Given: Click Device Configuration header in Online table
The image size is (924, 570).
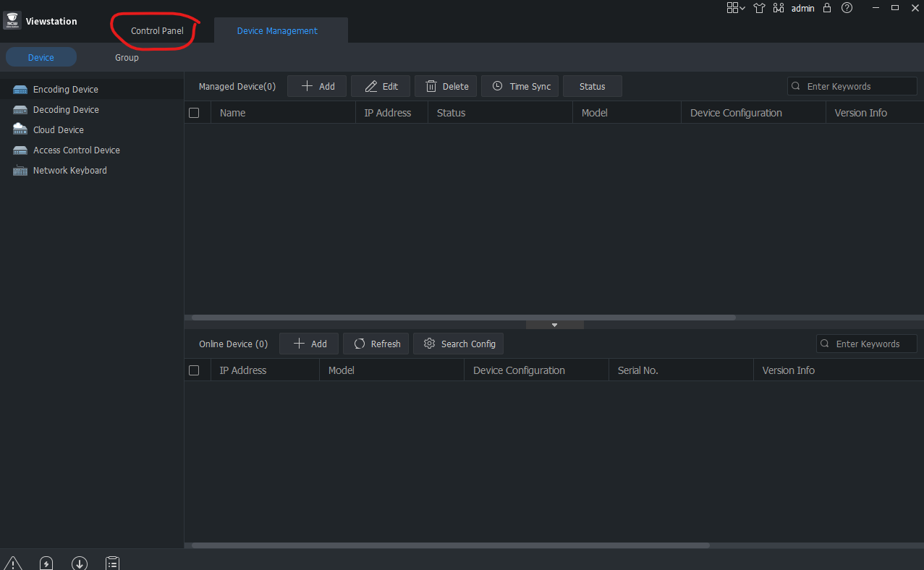Looking at the screenshot, I should click(x=536, y=370).
